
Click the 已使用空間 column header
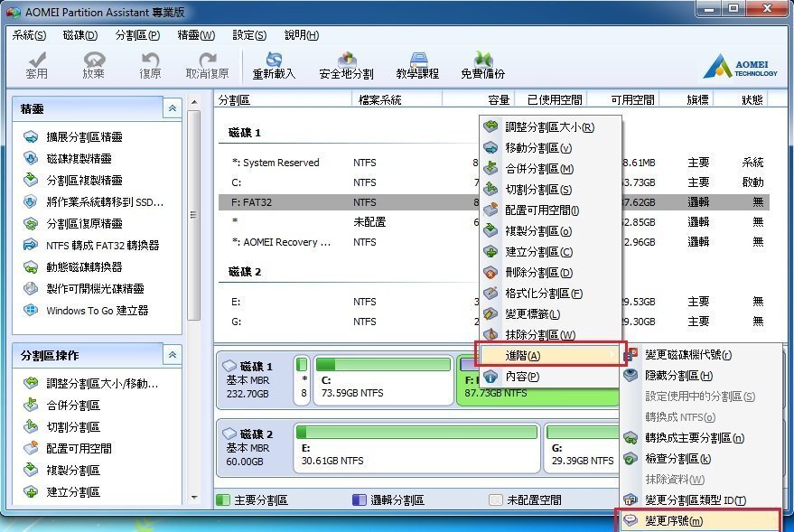point(551,99)
